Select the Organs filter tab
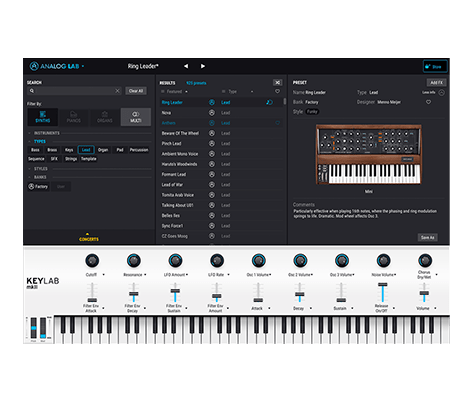Screen dimensions: 473x400 click(x=105, y=117)
